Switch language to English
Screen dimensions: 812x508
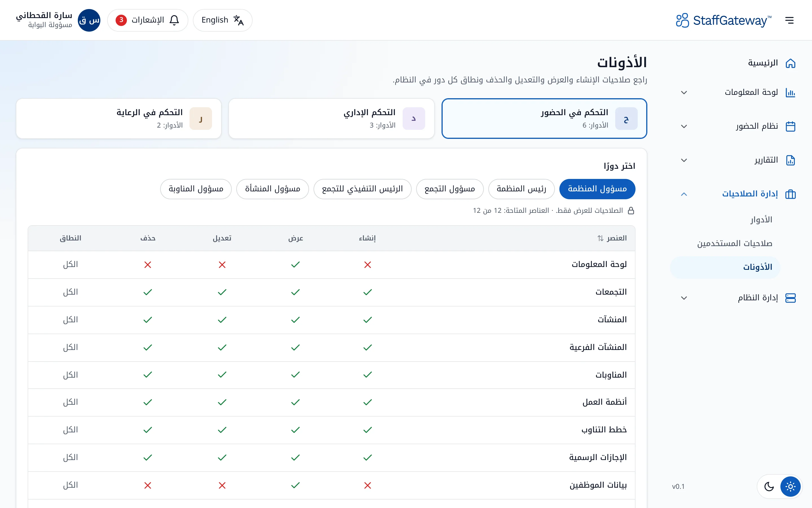point(222,20)
